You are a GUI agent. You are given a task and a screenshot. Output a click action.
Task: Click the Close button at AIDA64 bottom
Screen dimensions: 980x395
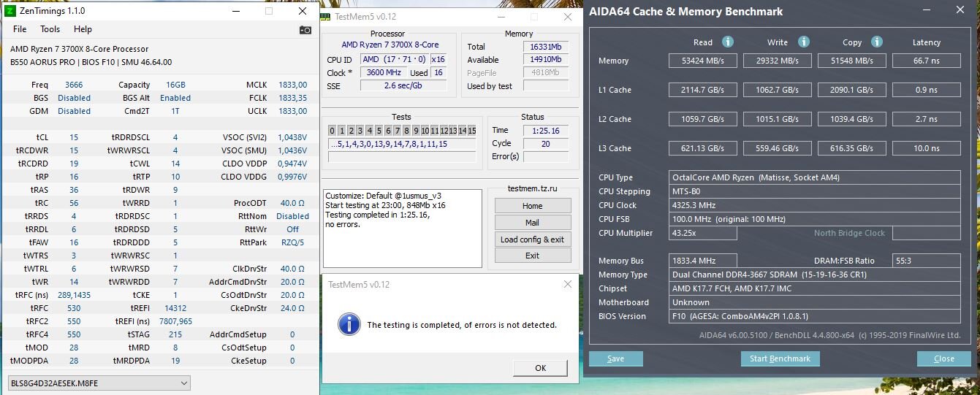coord(944,358)
